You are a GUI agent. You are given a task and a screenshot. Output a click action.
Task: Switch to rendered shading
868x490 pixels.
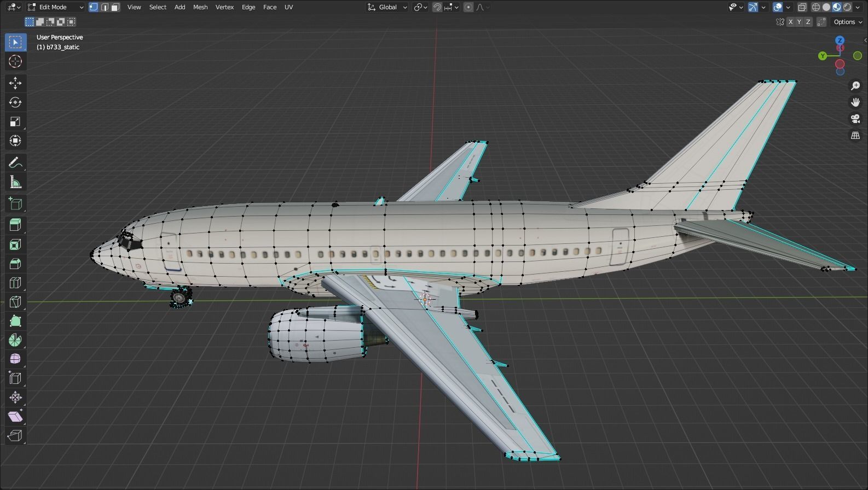pos(847,7)
